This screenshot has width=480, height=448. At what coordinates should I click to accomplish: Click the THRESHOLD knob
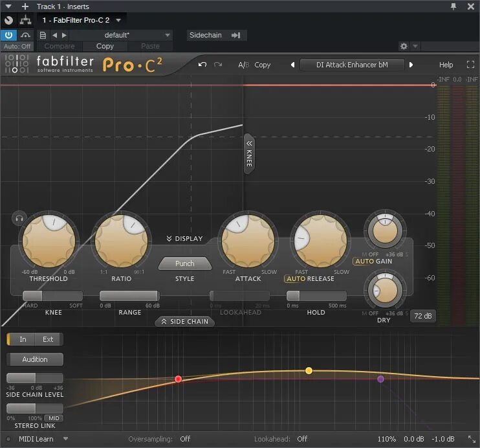pyautogui.click(x=49, y=241)
